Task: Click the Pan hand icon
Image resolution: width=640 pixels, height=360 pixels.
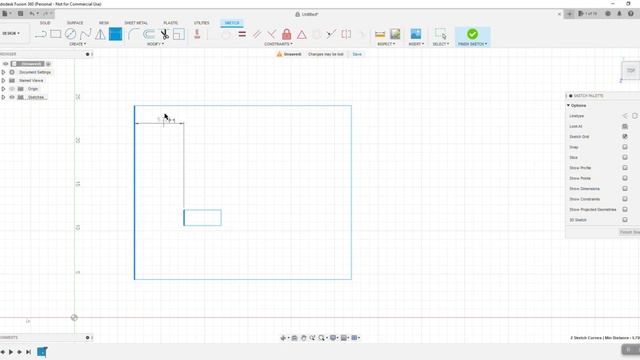Action: click(303, 338)
